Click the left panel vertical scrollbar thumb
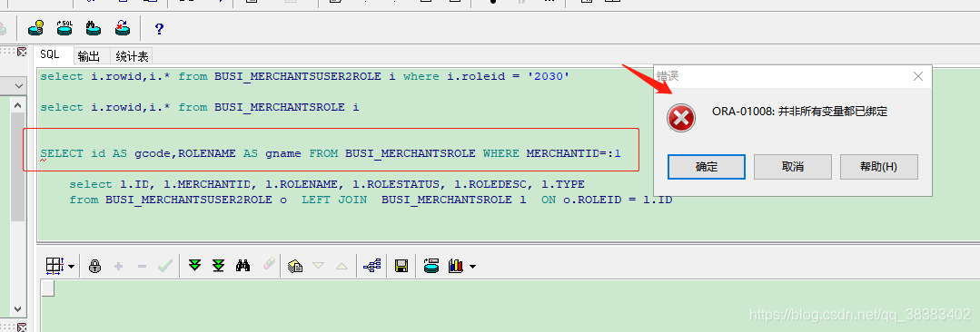 [18, 167]
